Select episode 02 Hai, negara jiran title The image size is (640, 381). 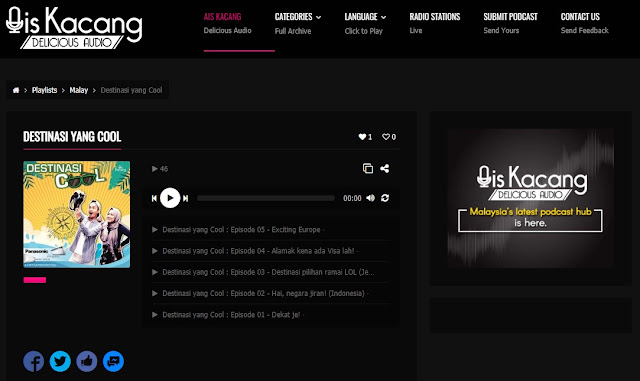coord(263,293)
